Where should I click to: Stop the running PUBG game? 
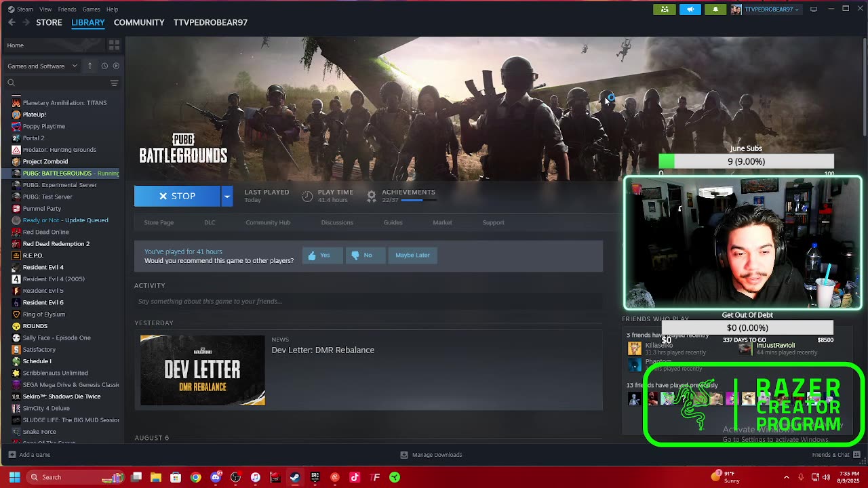(177, 196)
